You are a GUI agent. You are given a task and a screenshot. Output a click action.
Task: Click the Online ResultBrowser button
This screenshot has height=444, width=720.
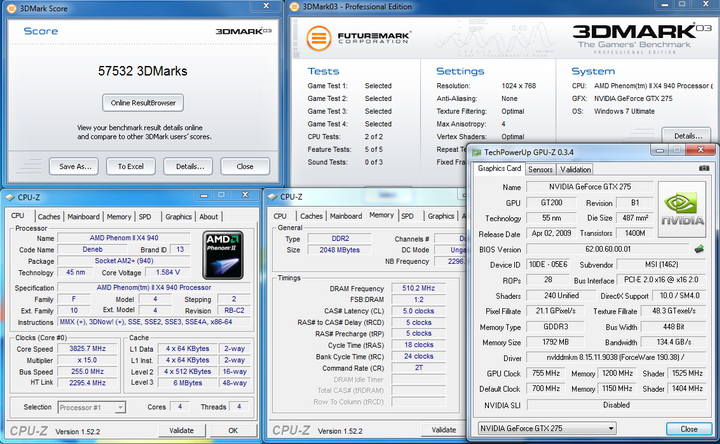tap(143, 103)
